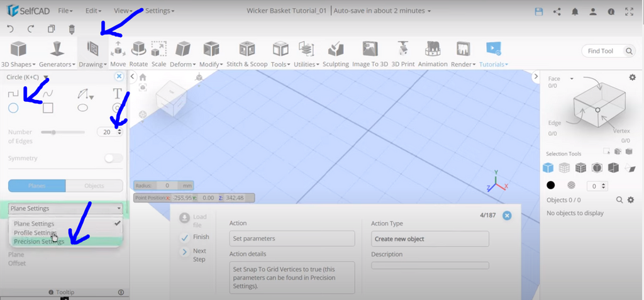Image resolution: width=644 pixels, height=300 pixels.
Task: Select the Rotate tool
Action: 138,54
